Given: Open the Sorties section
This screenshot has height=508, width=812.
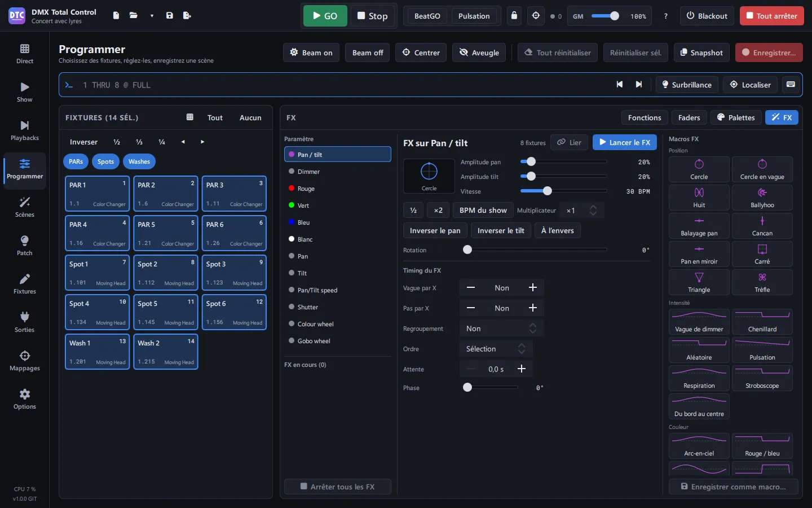Looking at the screenshot, I should pyautogui.click(x=25, y=322).
